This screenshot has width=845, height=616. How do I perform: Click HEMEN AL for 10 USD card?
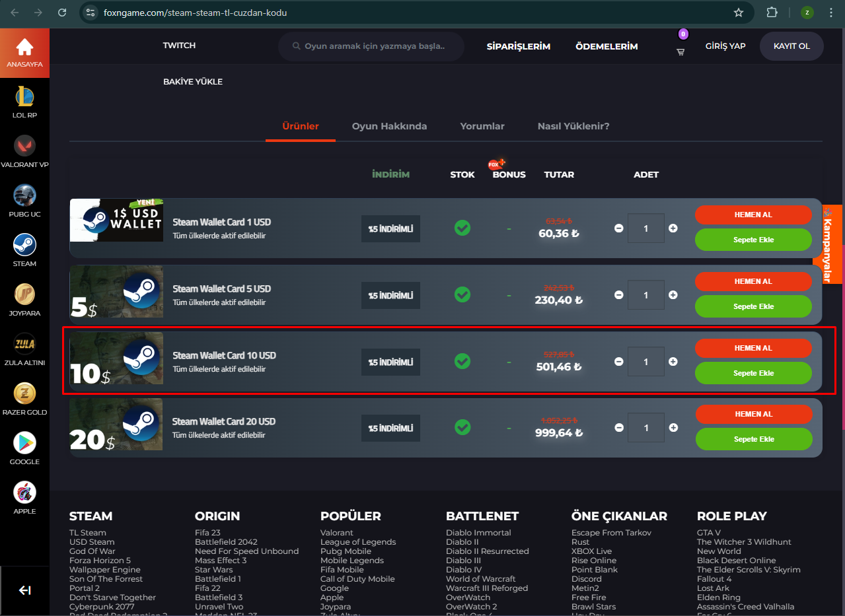[753, 348]
